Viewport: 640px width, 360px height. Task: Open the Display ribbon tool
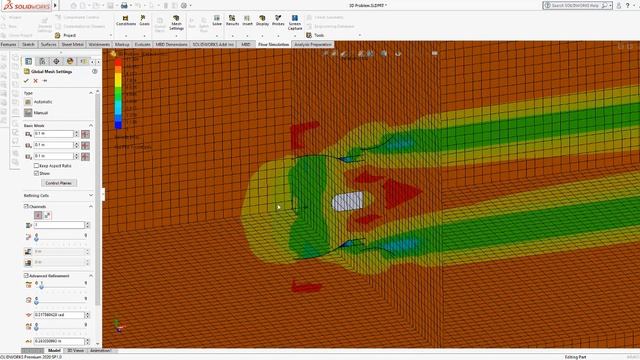pos(262,20)
